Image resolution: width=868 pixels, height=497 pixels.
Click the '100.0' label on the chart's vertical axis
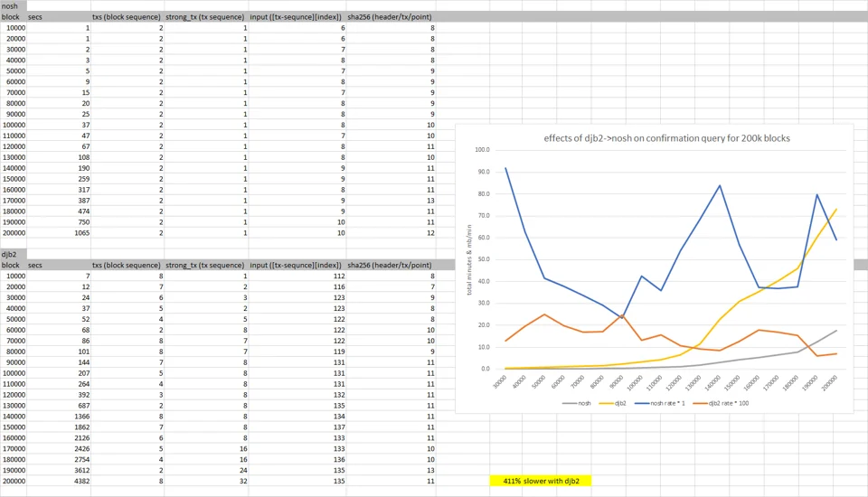point(482,150)
